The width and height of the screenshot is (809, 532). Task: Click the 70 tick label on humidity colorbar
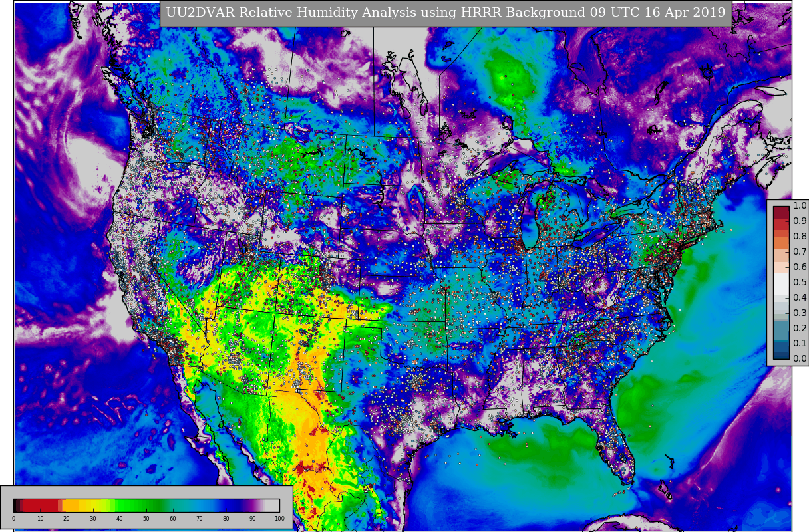click(200, 519)
